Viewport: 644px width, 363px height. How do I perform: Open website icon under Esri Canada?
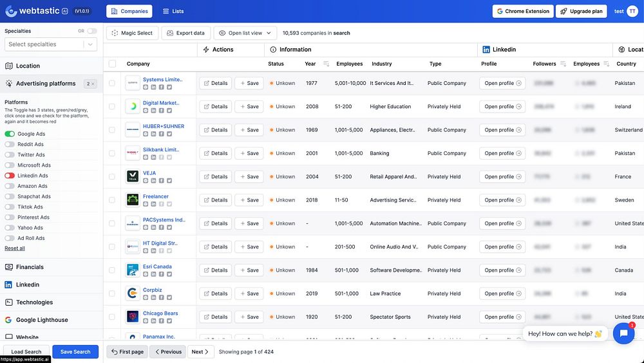pos(146,274)
